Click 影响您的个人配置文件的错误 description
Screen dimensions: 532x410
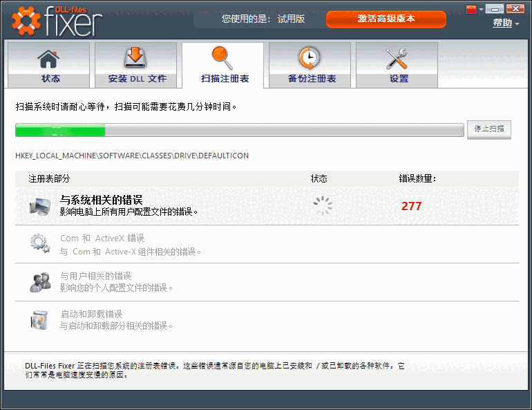pyautogui.click(x=116, y=288)
